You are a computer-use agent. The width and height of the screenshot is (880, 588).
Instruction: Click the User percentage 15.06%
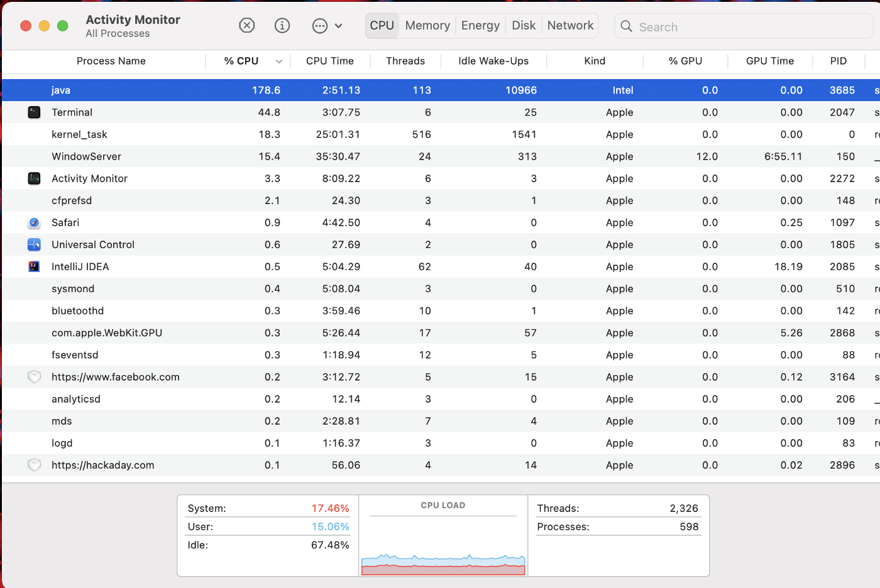coord(331,526)
